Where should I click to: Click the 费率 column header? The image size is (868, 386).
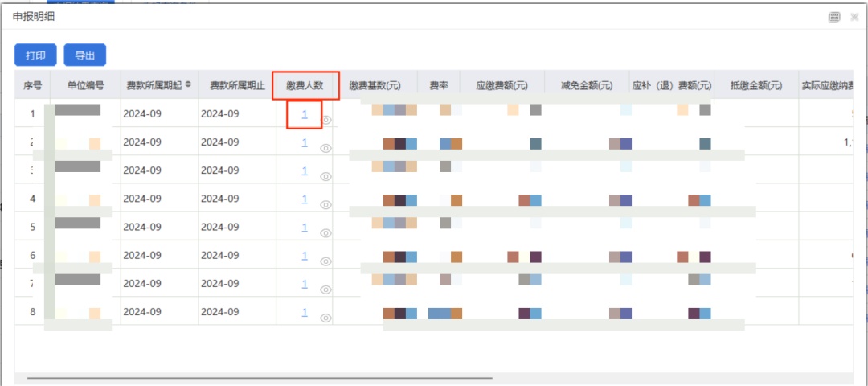[439, 85]
